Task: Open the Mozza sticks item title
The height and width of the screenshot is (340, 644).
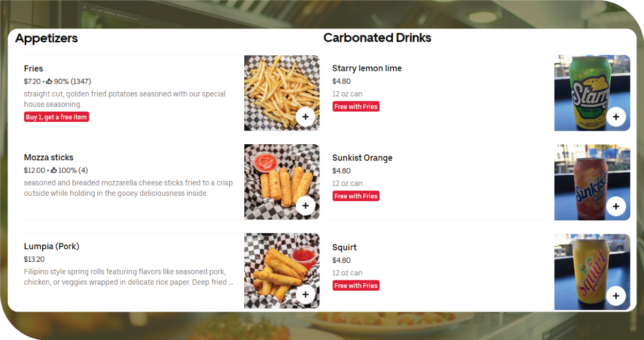Action: pos(49,158)
